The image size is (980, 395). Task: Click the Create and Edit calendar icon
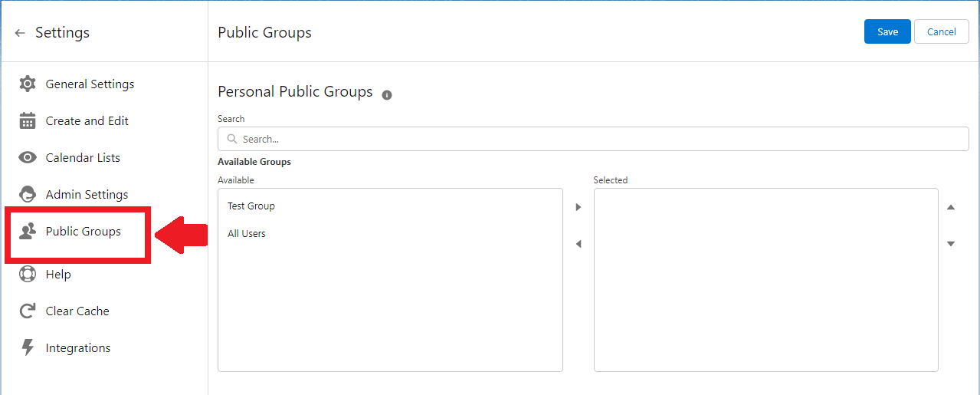[x=28, y=120]
